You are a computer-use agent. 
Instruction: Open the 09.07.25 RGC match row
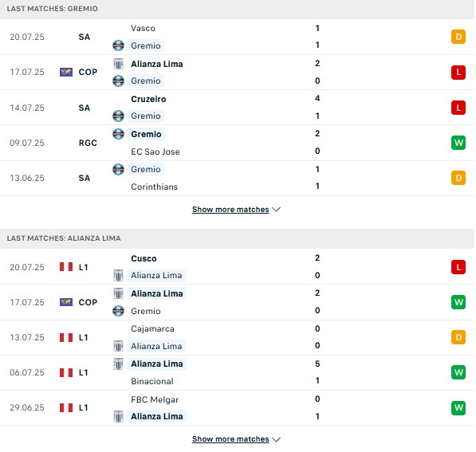tap(237, 143)
